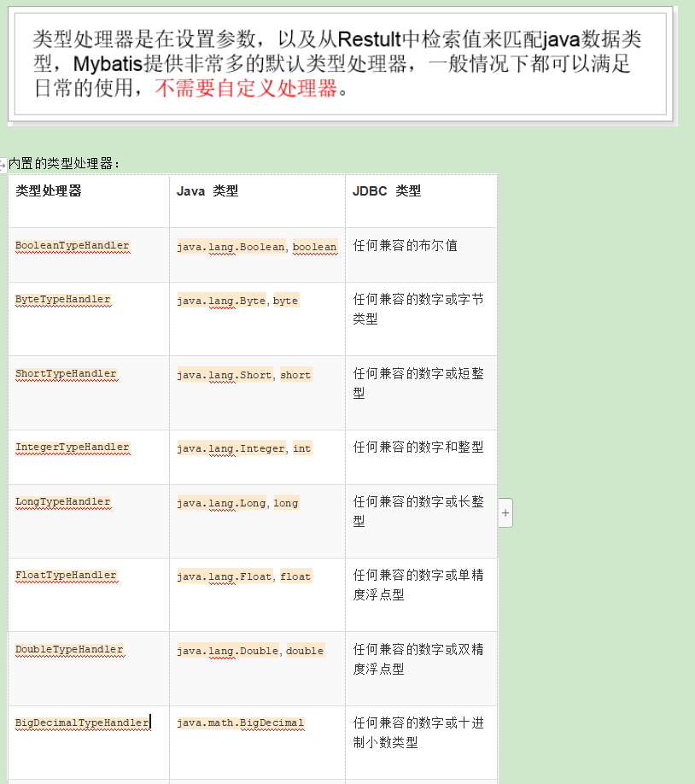This screenshot has width=695, height=784.
Task: Click the java.lang.Long text
Action: (x=221, y=503)
